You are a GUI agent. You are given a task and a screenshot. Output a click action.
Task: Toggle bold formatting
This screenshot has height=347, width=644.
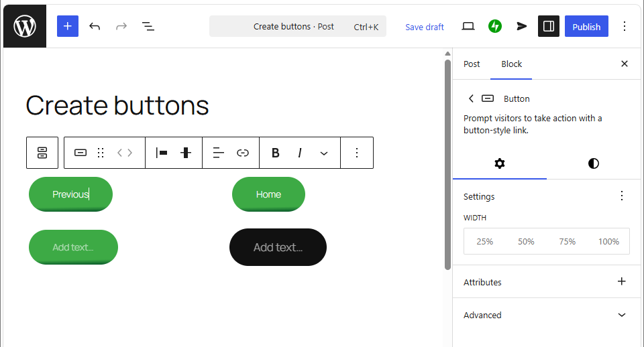[x=275, y=153]
